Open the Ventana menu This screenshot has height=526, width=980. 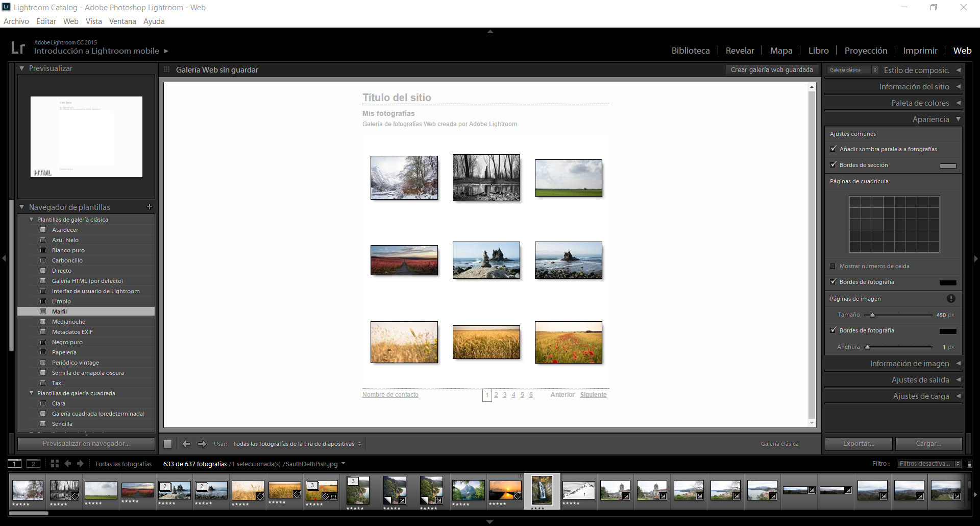(122, 21)
